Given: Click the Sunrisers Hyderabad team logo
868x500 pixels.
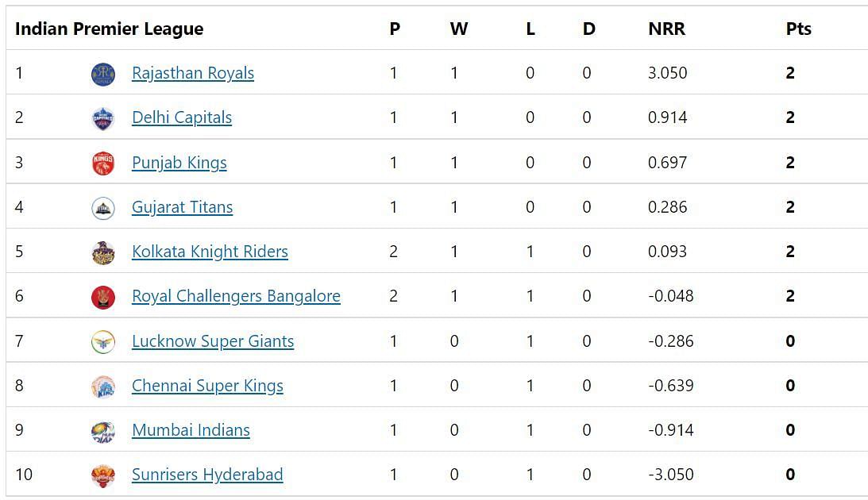Looking at the screenshot, I should pos(103,475).
